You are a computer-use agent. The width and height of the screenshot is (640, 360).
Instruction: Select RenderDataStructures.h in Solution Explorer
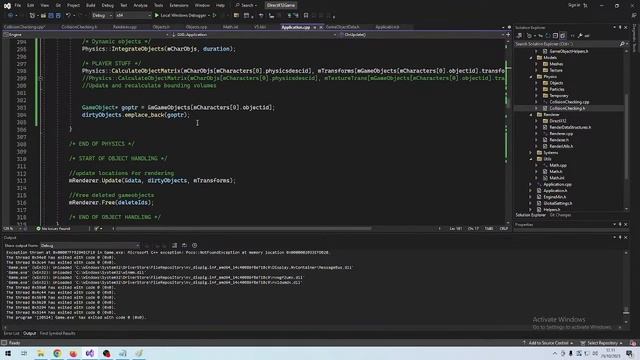point(570,127)
